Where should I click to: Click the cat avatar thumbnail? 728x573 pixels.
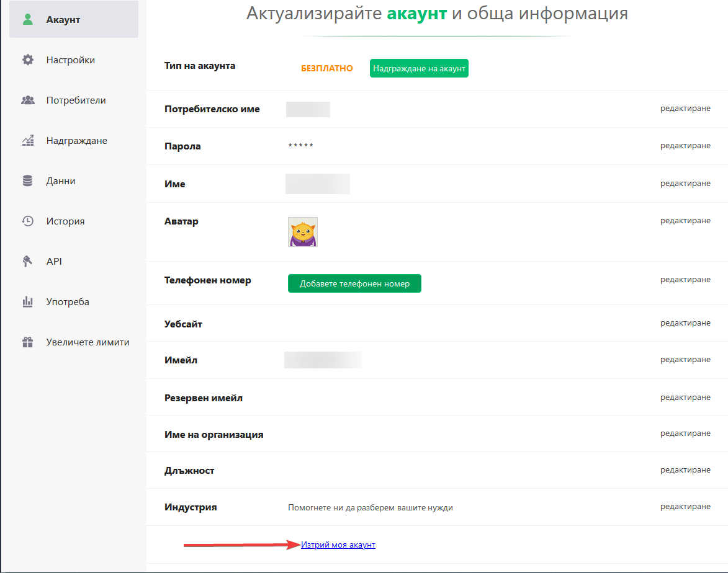302,232
